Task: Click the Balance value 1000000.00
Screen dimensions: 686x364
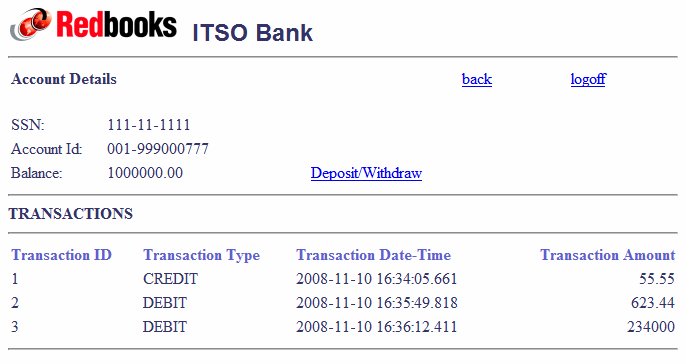Action: click(x=145, y=173)
